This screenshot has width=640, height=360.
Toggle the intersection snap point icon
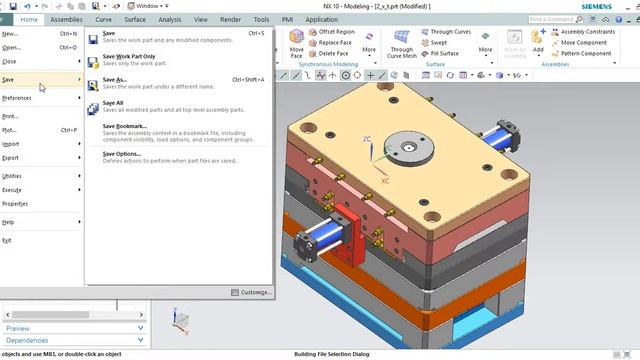pyautogui.click(x=333, y=76)
